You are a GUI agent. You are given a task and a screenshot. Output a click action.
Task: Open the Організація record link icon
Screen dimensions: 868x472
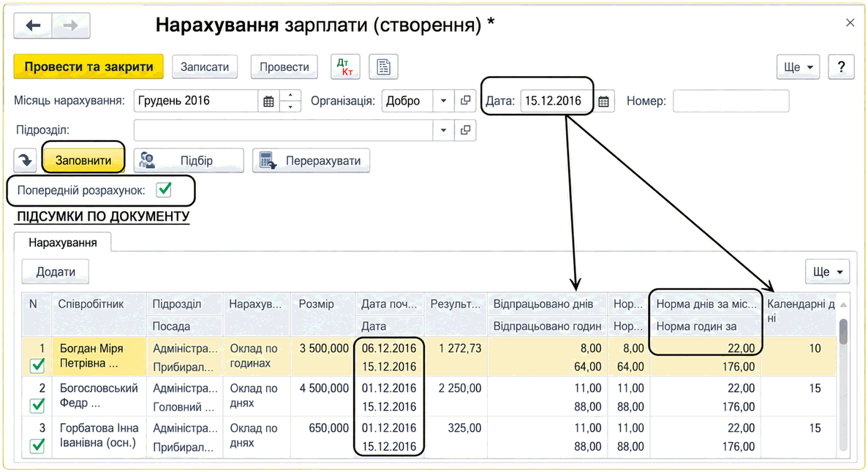click(466, 101)
